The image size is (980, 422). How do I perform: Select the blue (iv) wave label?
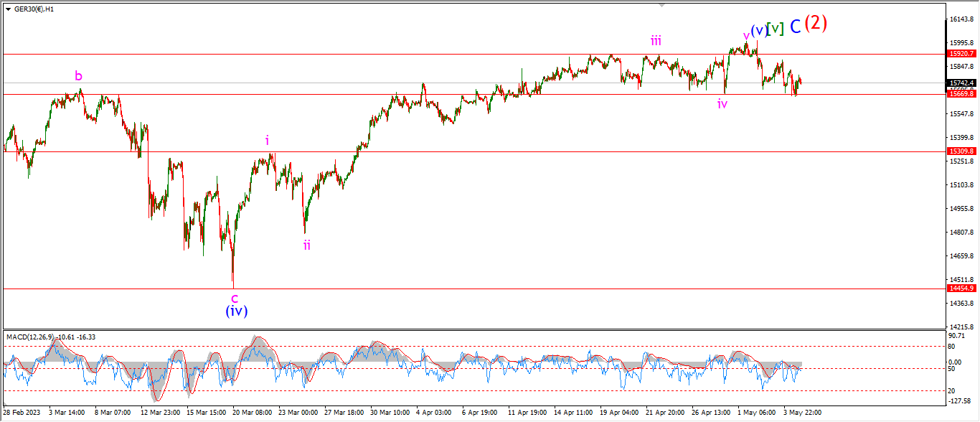pos(237,311)
